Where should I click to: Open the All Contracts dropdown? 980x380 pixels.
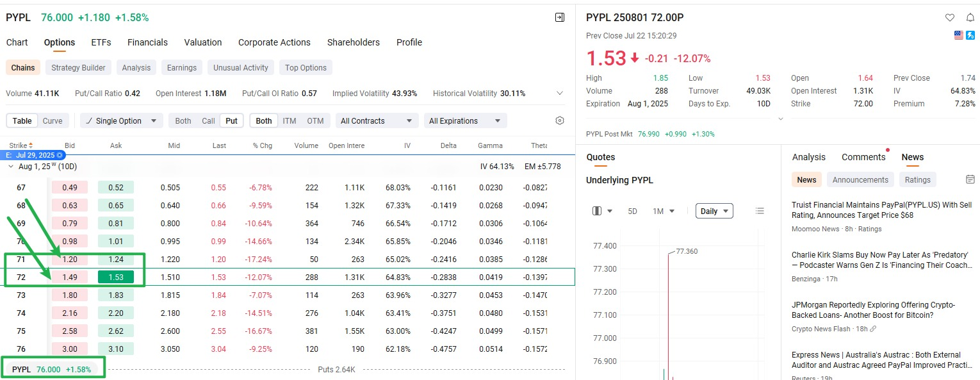377,120
